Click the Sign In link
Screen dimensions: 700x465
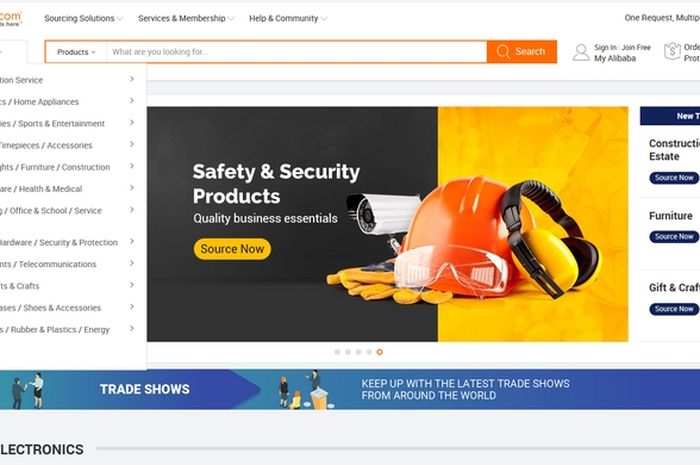tap(605, 47)
